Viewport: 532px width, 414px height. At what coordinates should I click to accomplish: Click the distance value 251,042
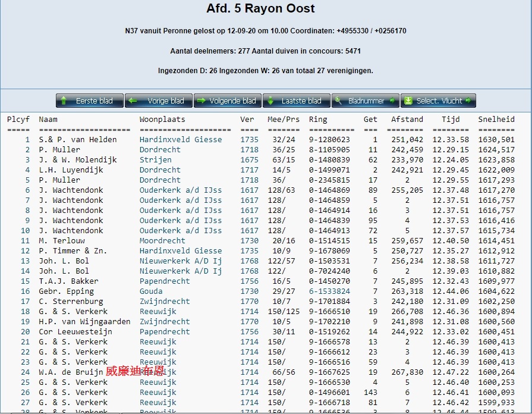(x=407, y=140)
